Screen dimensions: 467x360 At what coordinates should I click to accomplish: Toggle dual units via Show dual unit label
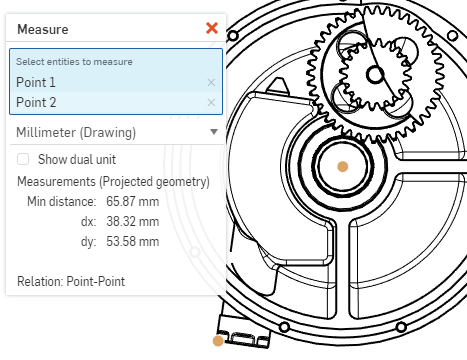[x=77, y=159]
